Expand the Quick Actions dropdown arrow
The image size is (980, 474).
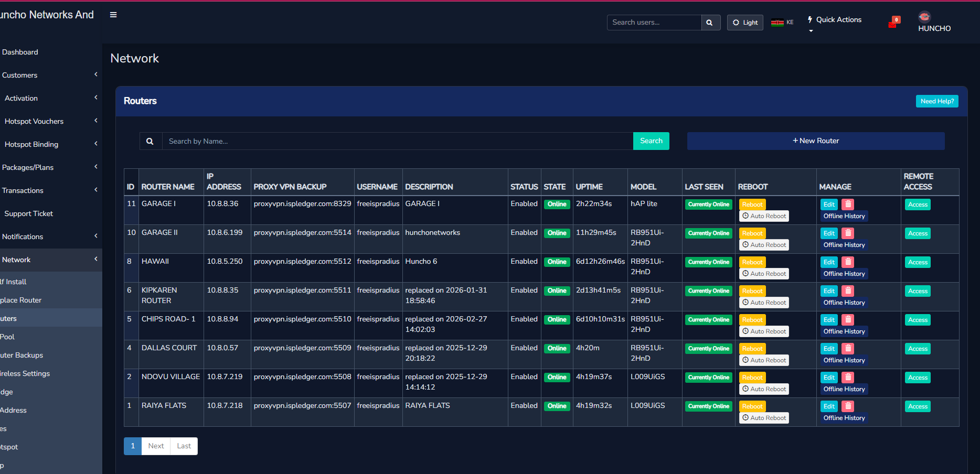pyautogui.click(x=811, y=30)
